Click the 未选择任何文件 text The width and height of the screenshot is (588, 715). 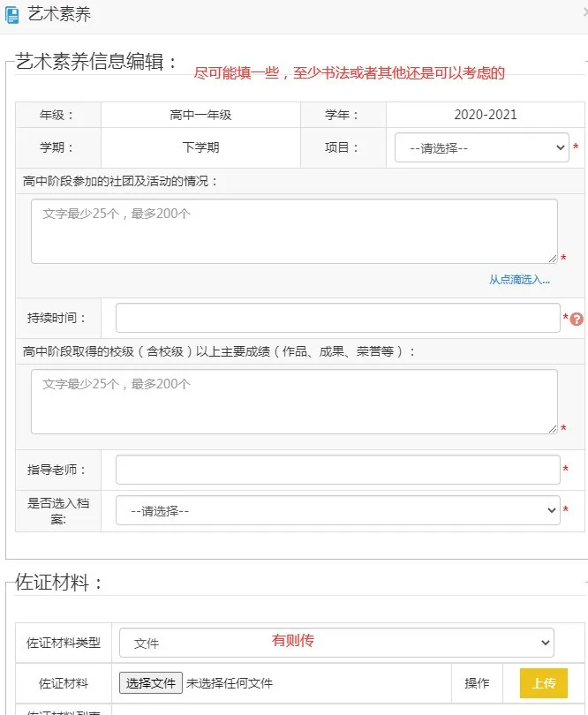point(230,683)
